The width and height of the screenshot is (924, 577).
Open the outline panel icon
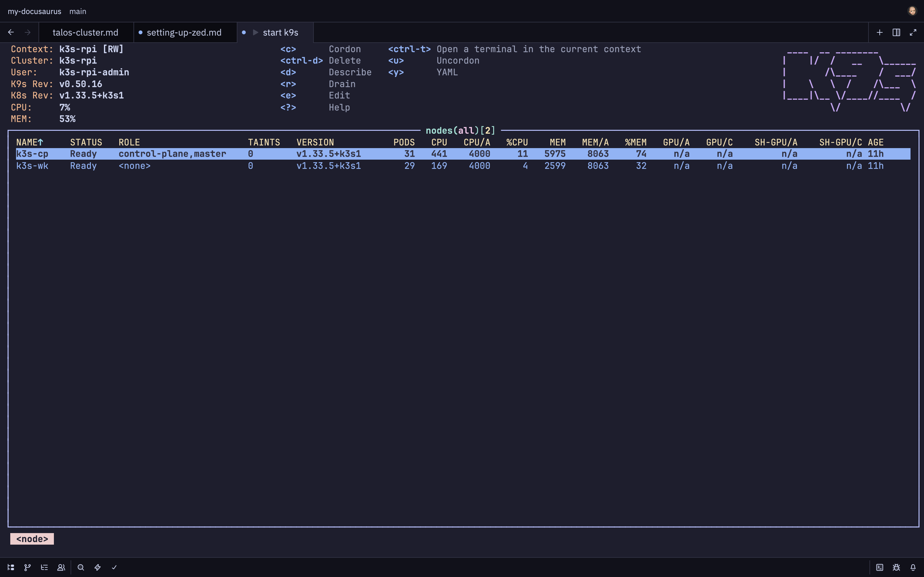(44, 567)
